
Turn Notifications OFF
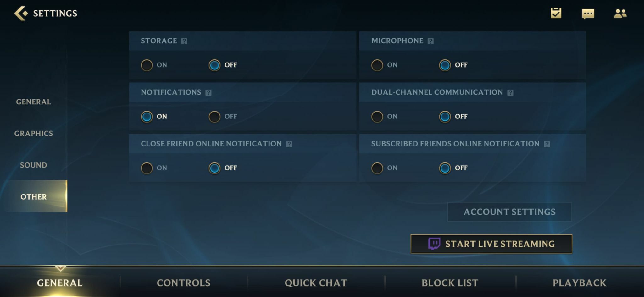[214, 117]
